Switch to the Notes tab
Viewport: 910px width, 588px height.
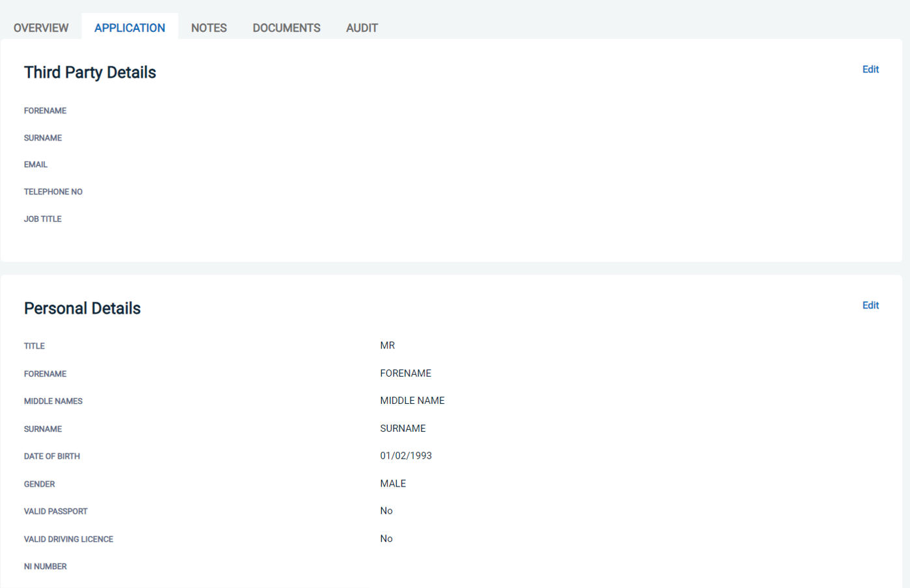click(209, 28)
